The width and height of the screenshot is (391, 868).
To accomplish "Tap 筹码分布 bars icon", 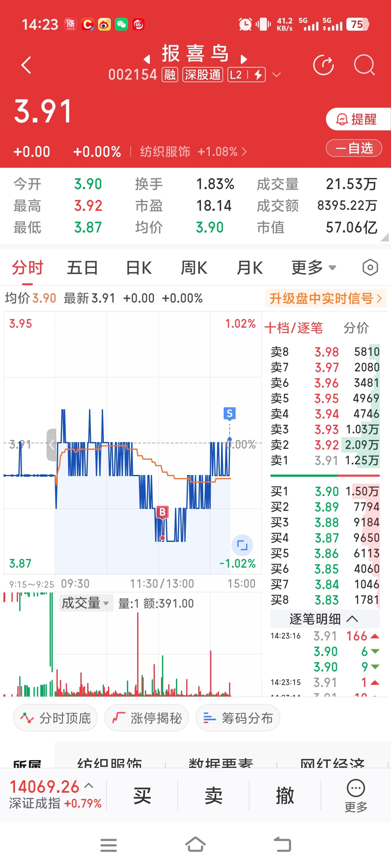I will pyautogui.click(x=209, y=718).
